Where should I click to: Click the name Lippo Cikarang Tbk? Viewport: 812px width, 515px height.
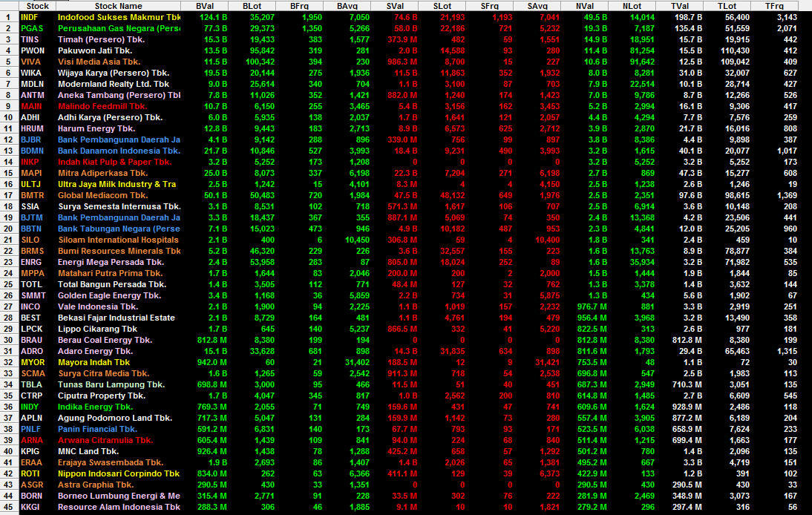(97, 329)
